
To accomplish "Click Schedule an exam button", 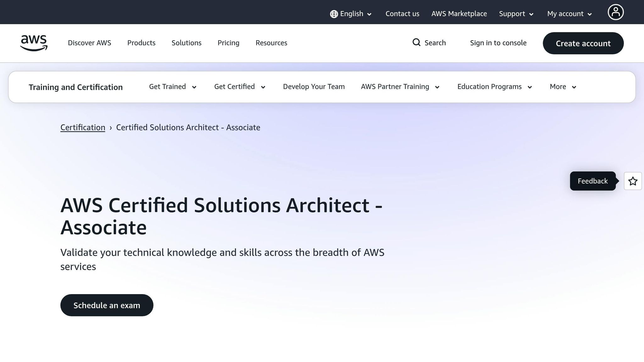I will (107, 305).
